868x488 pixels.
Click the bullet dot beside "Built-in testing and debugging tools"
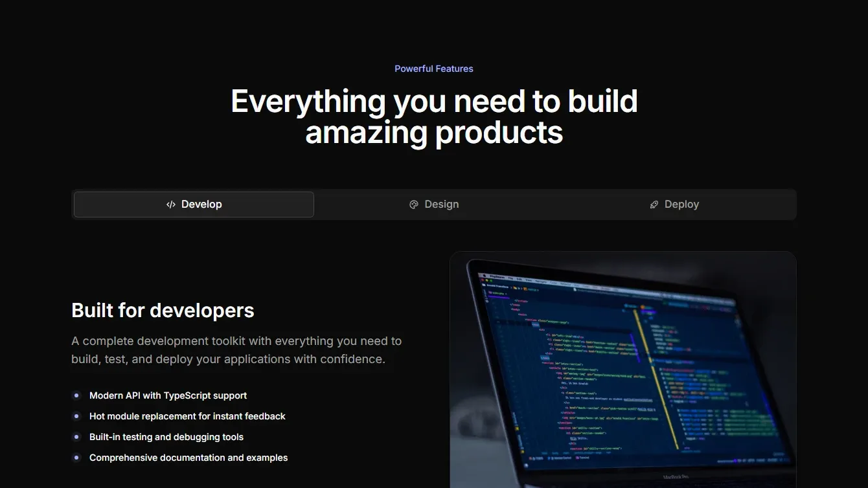[x=77, y=437]
